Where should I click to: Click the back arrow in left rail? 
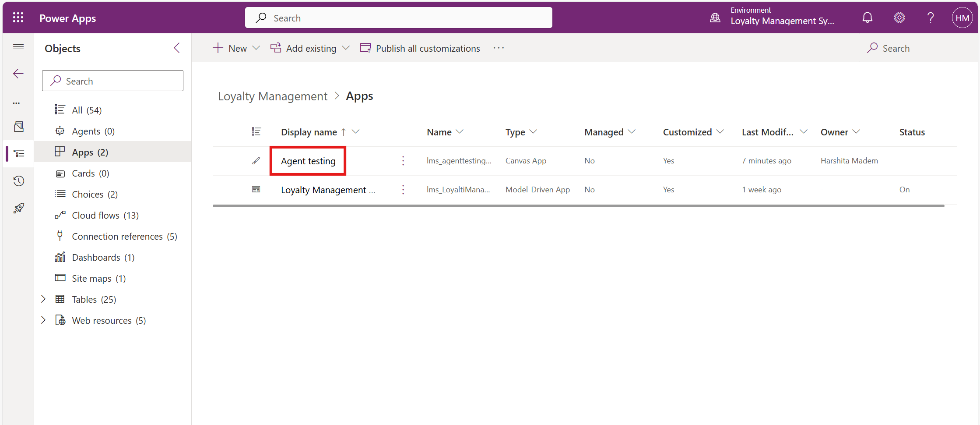[18, 74]
